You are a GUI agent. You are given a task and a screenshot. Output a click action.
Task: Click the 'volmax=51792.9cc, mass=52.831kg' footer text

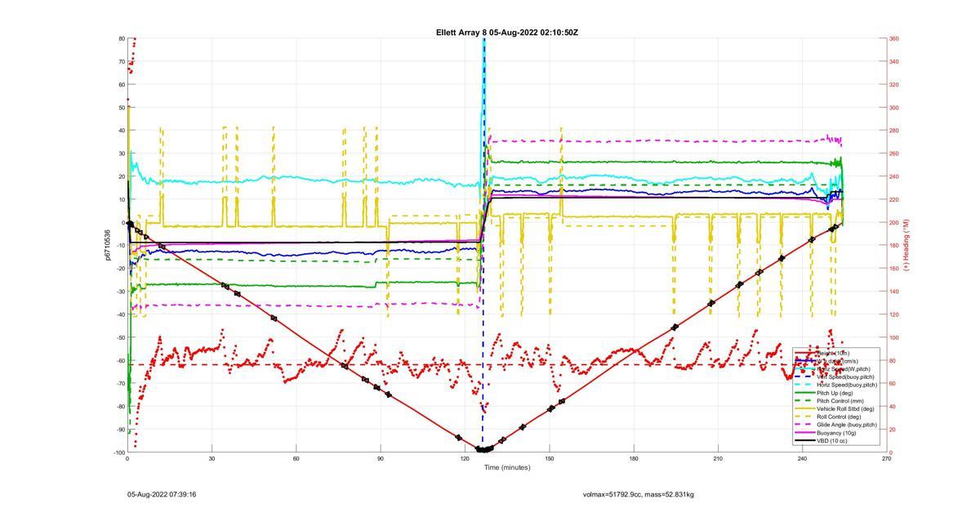tap(639, 494)
